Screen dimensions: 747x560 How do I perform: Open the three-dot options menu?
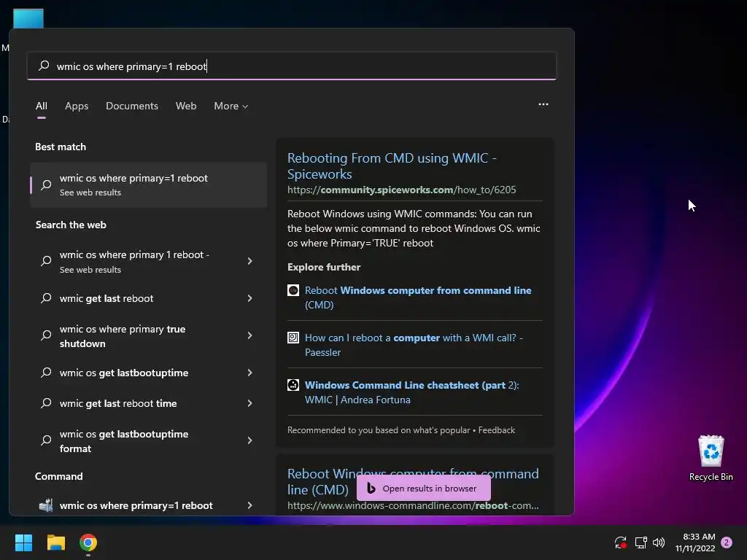[x=543, y=104]
